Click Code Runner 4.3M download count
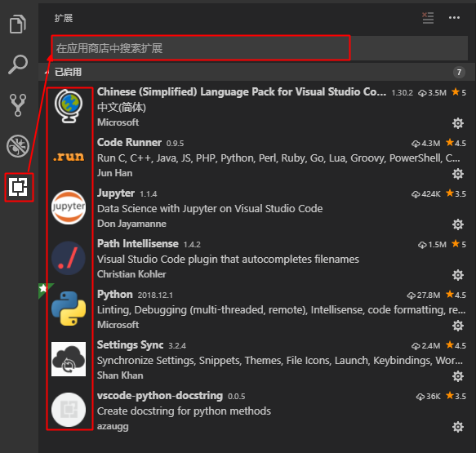 pos(425,143)
